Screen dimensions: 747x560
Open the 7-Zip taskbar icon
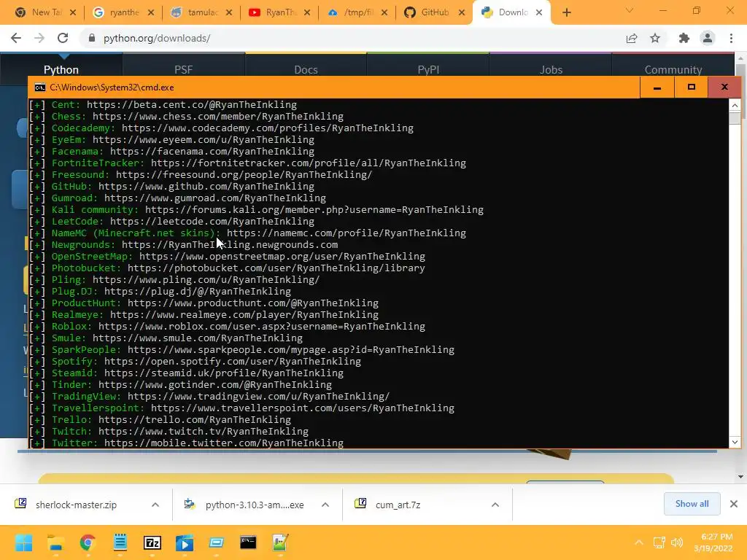[152, 542]
